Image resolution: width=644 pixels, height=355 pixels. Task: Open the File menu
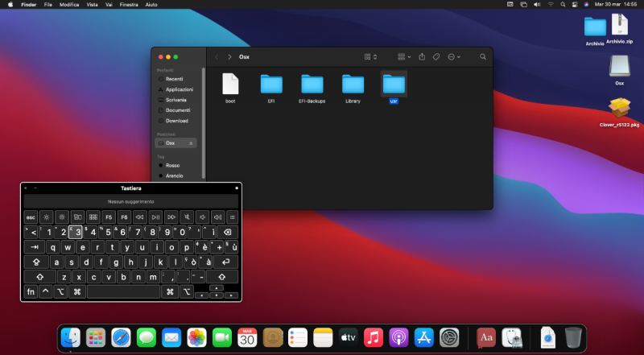pyautogui.click(x=48, y=5)
